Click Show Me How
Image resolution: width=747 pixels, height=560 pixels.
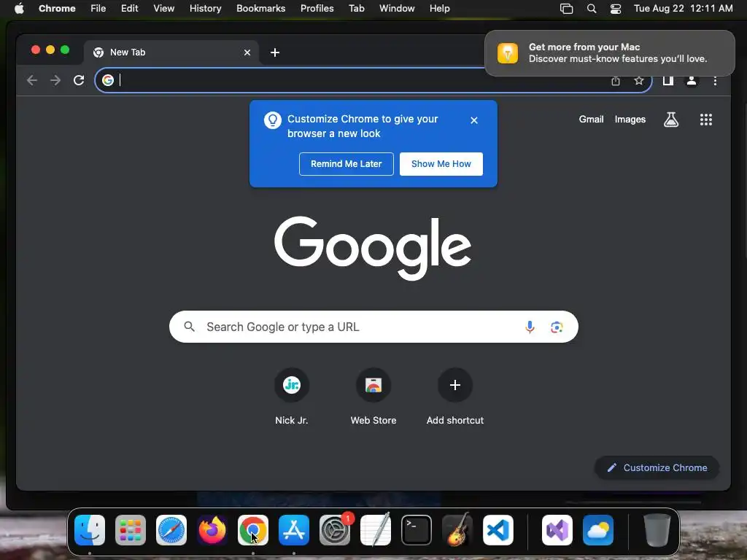click(441, 164)
